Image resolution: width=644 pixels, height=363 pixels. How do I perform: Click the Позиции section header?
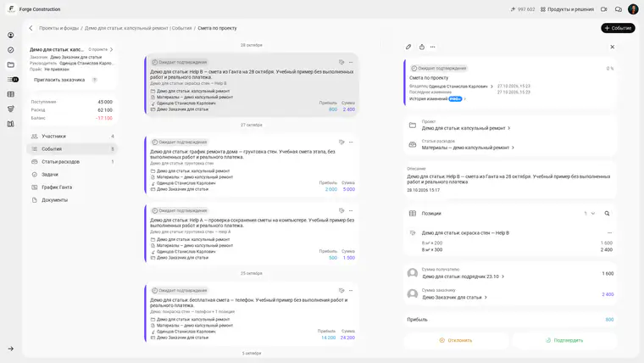(431, 214)
